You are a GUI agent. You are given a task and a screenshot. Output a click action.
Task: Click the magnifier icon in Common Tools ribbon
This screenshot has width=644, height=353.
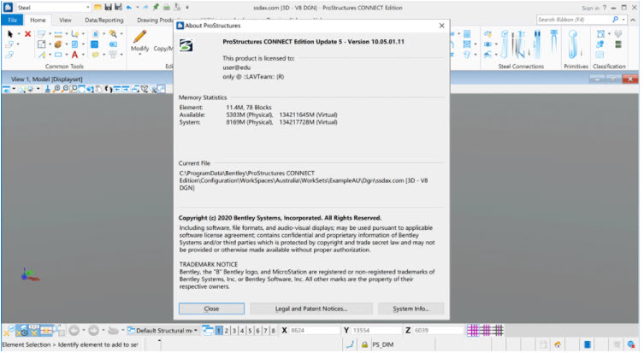(x=113, y=33)
